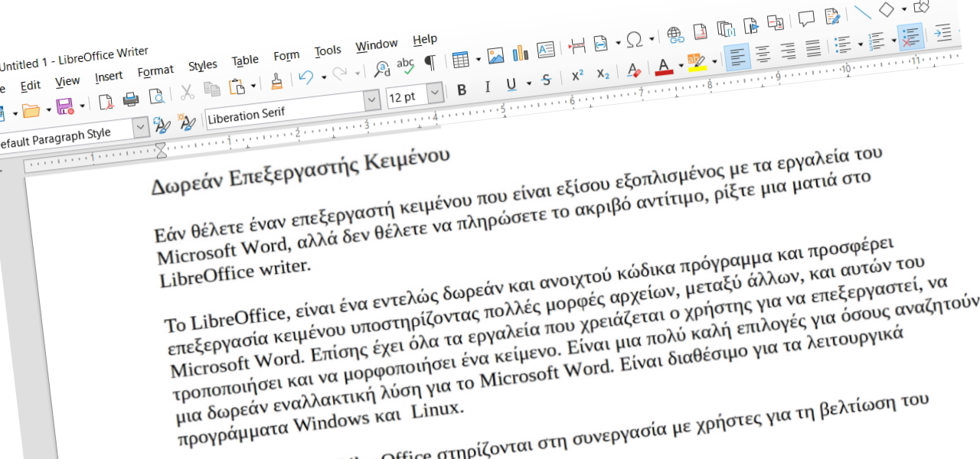Open Print Preview
980x459 pixels.
pos(156,96)
